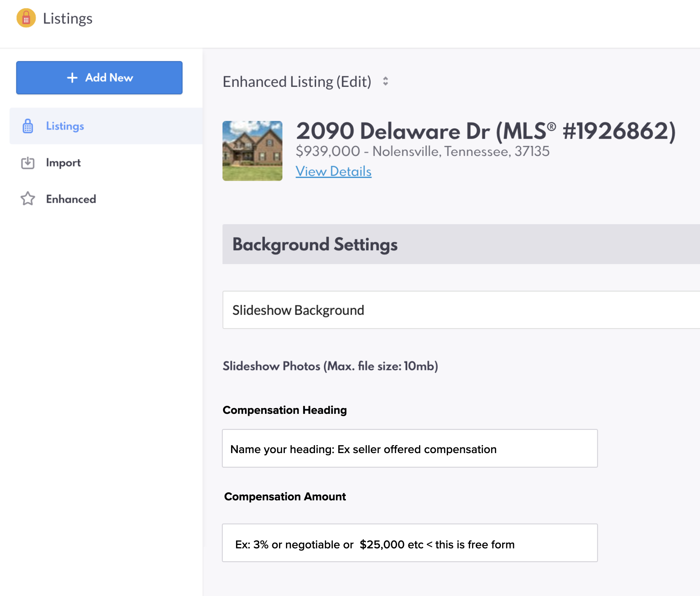Open the View Details link
Image resolution: width=700 pixels, height=596 pixels.
click(x=333, y=171)
